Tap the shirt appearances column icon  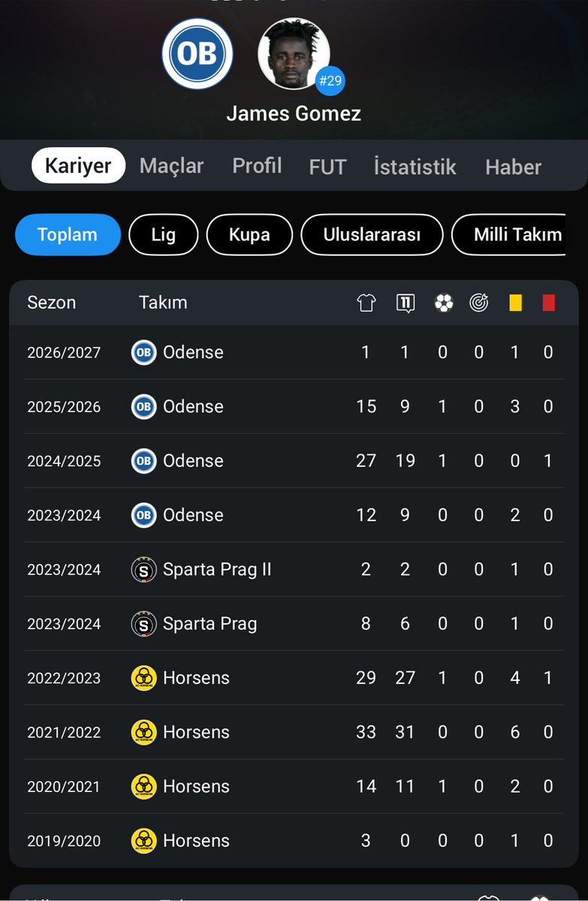tap(366, 303)
